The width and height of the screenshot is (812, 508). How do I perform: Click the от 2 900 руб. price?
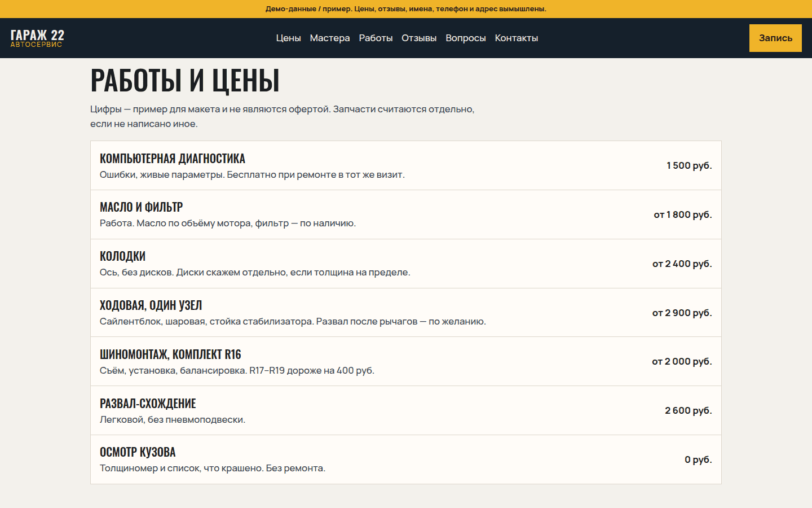coord(682,313)
